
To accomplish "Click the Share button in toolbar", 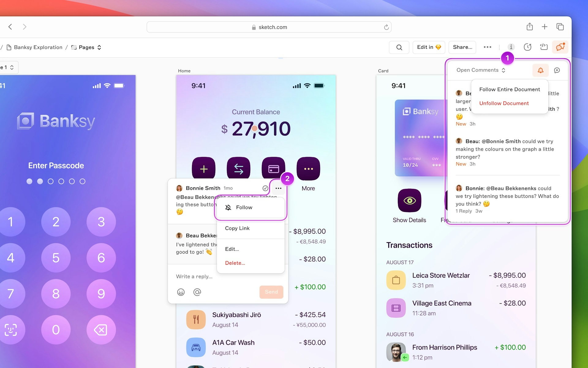I will (x=463, y=47).
